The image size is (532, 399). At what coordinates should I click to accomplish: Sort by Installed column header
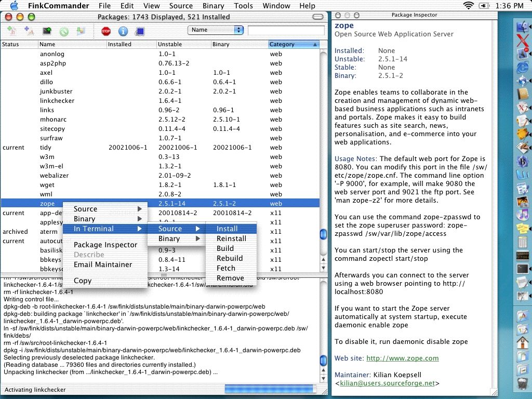(131, 44)
